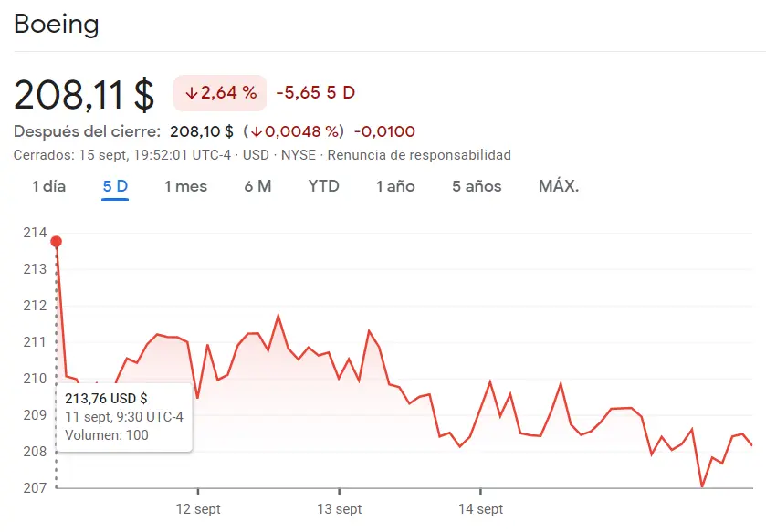Click the red down-arrow in the 2,64% badge

click(x=194, y=91)
